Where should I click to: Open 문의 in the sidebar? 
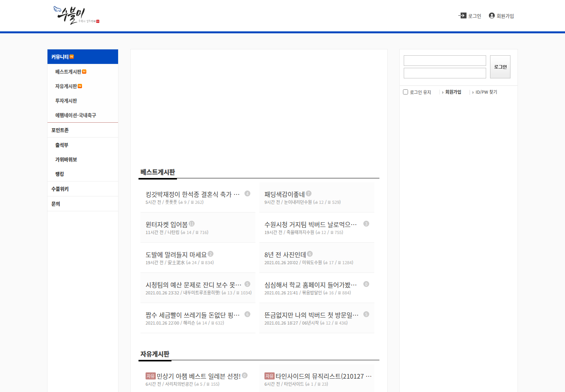click(56, 204)
